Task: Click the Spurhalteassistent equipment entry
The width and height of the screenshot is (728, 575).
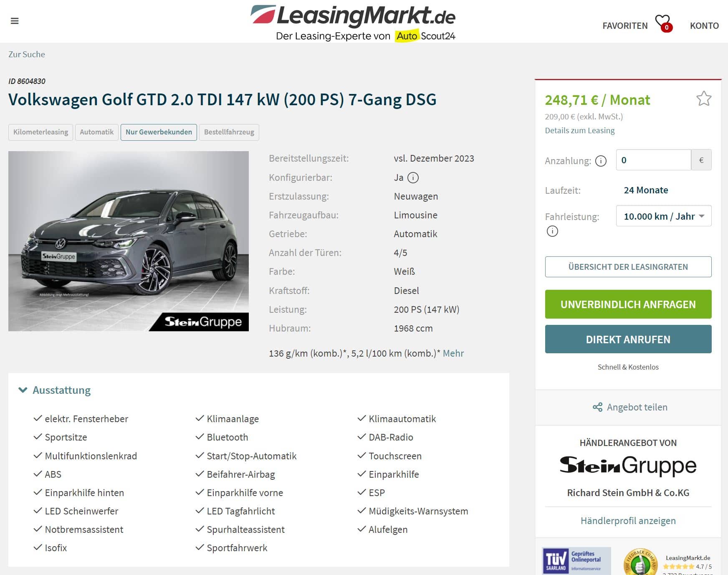Action: (x=245, y=529)
